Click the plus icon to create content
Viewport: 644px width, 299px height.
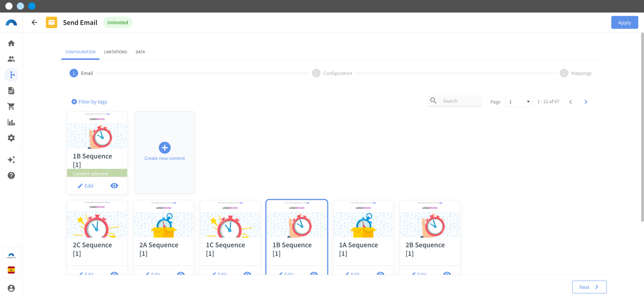[x=165, y=148]
